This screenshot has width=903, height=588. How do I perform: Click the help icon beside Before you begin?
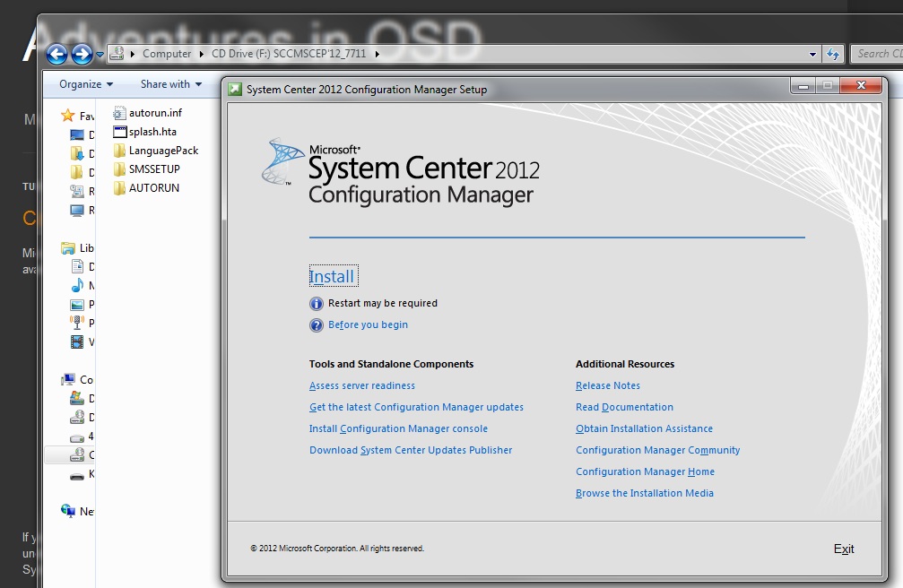(317, 325)
